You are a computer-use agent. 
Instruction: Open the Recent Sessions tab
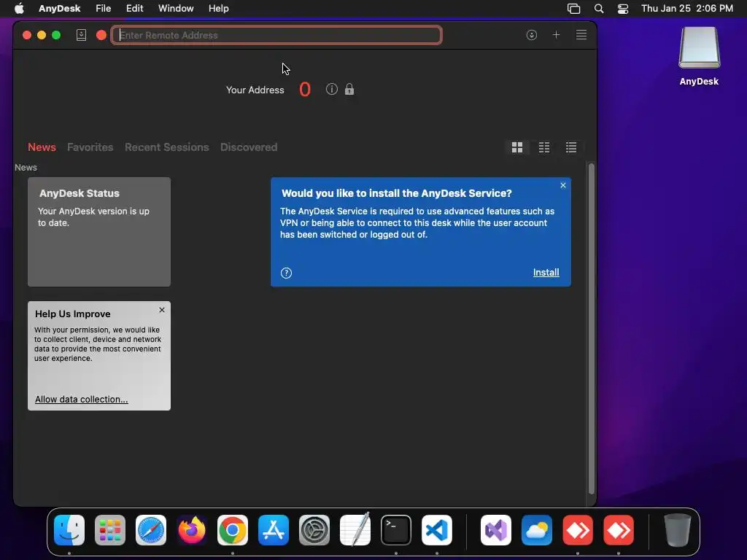click(x=167, y=147)
